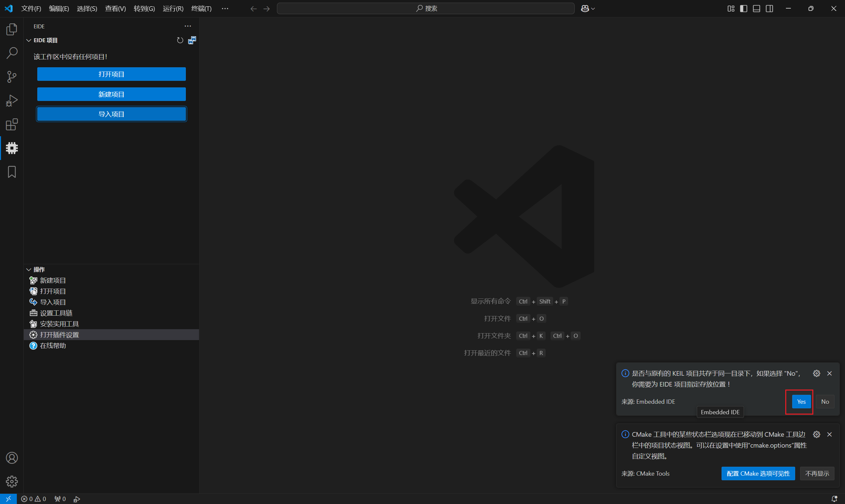Click the search box in title bar
Screen dimensions: 845x504
[x=425, y=9]
